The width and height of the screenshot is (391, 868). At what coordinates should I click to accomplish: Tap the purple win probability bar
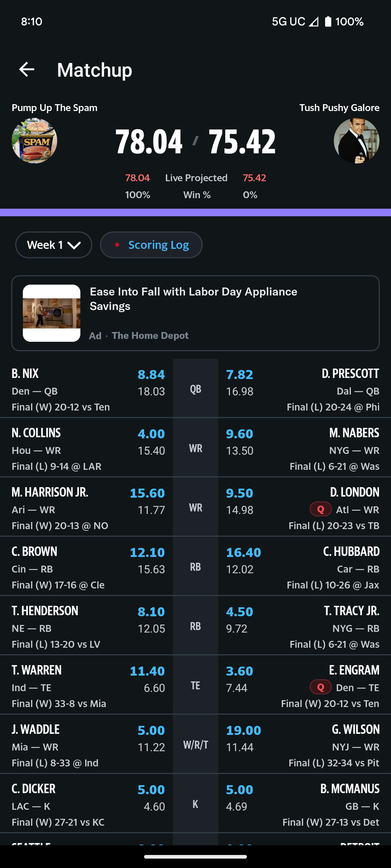pos(195,212)
